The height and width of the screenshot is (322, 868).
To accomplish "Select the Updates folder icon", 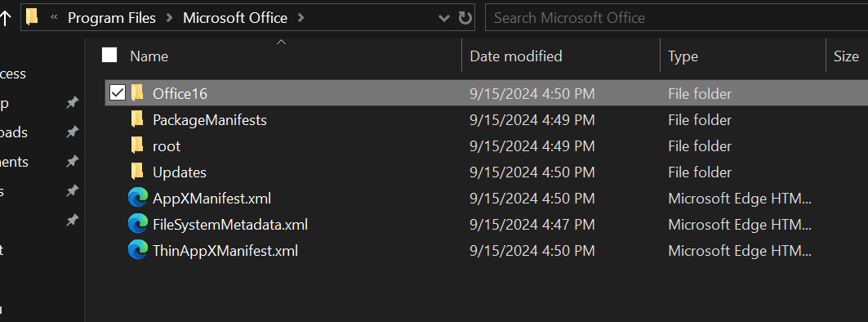I will 136,172.
